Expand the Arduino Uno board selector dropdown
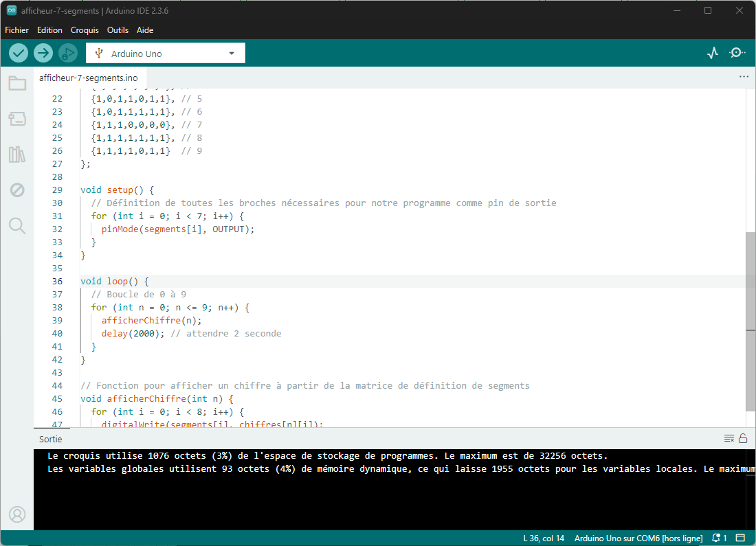Viewport: 756px width, 546px height. click(166, 53)
